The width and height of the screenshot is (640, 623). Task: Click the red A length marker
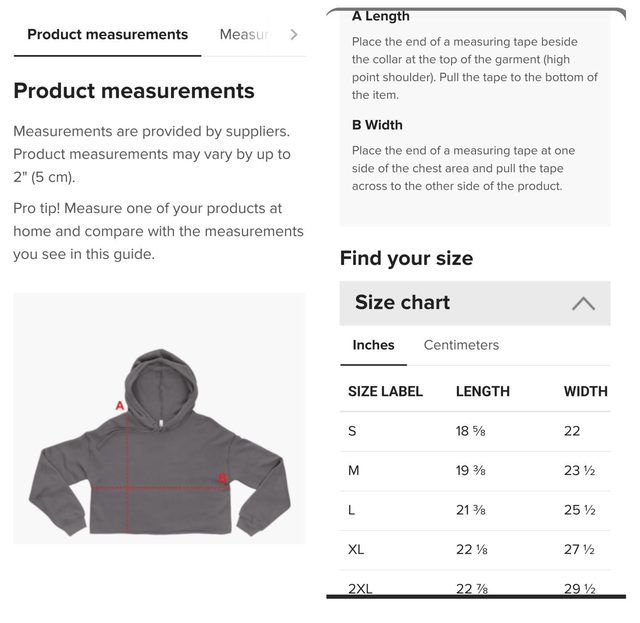pos(120,406)
